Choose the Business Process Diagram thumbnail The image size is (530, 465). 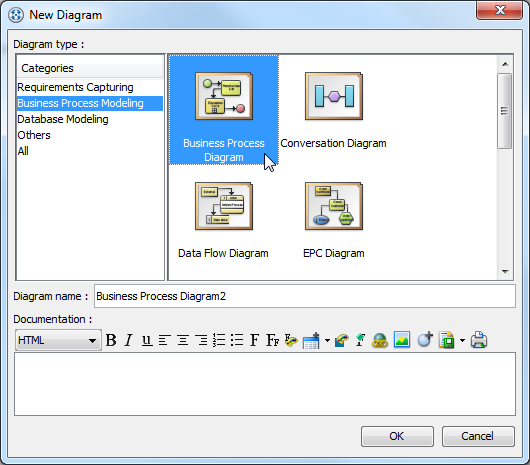point(224,110)
